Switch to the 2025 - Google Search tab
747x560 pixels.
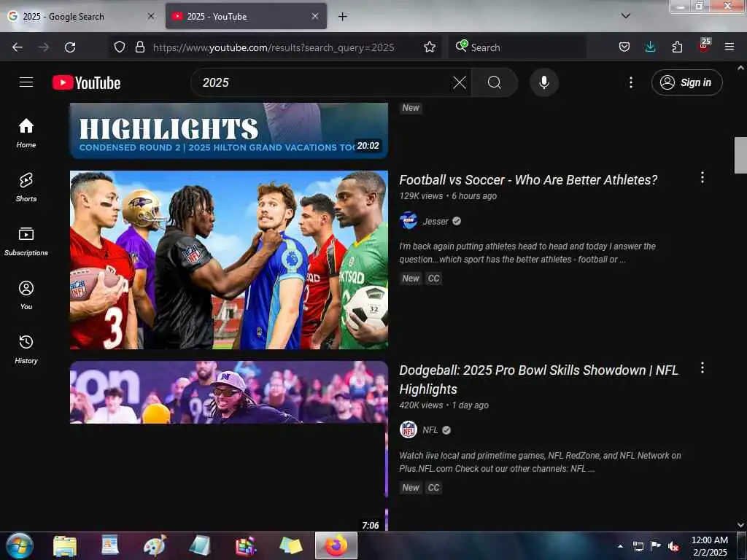tap(80, 16)
